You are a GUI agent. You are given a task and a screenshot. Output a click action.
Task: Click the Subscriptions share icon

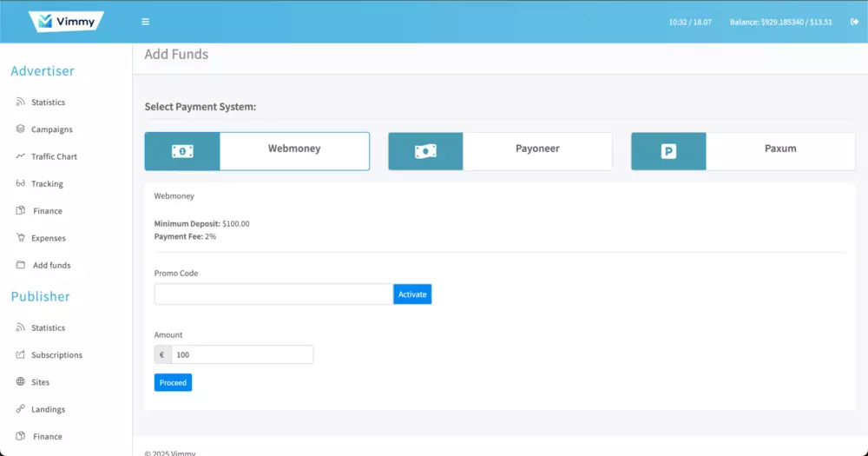pos(21,354)
